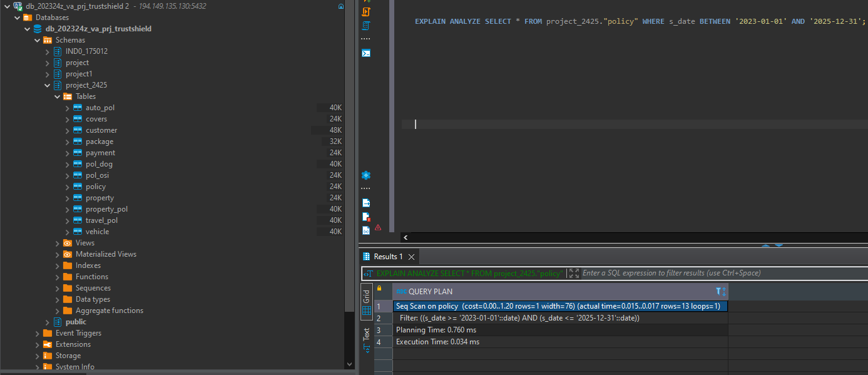The image size is (868, 375).
Task: Click the export output file icon
Action: click(366, 203)
